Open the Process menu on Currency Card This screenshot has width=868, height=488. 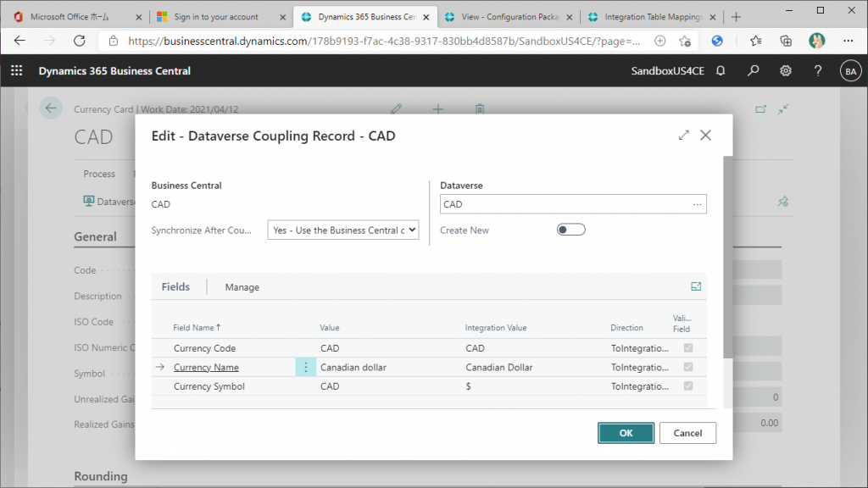coord(99,174)
